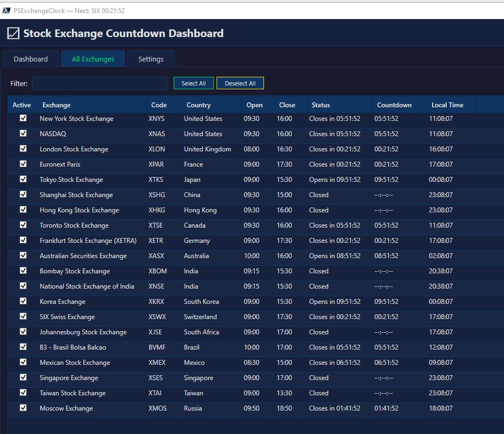
Task: Click the XTSE code cell
Action: pos(155,225)
